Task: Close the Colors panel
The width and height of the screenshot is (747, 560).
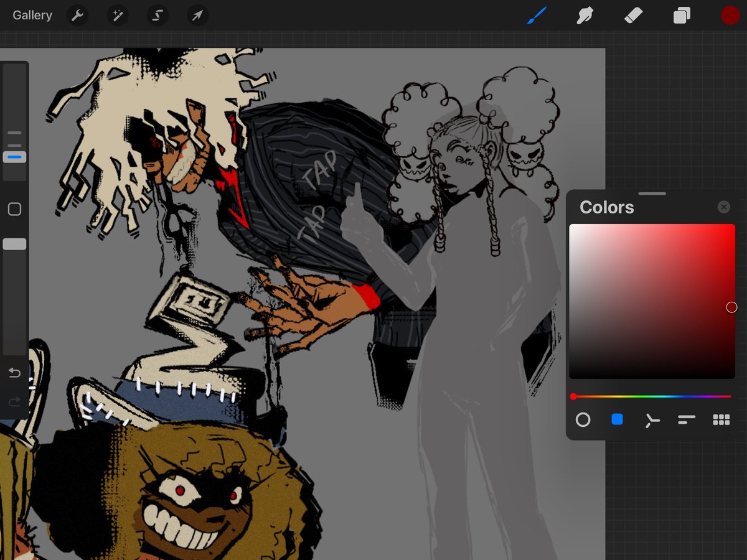Action: click(x=723, y=207)
